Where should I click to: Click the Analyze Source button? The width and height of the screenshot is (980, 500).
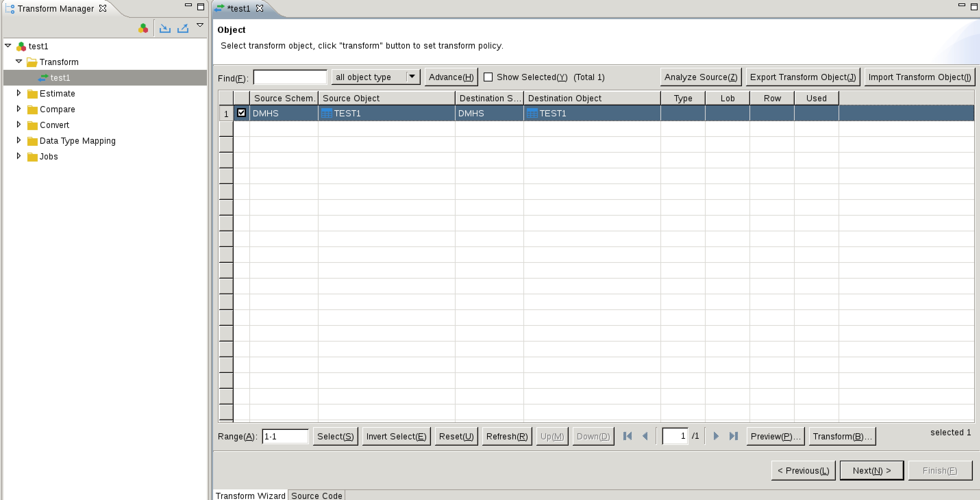tap(701, 77)
